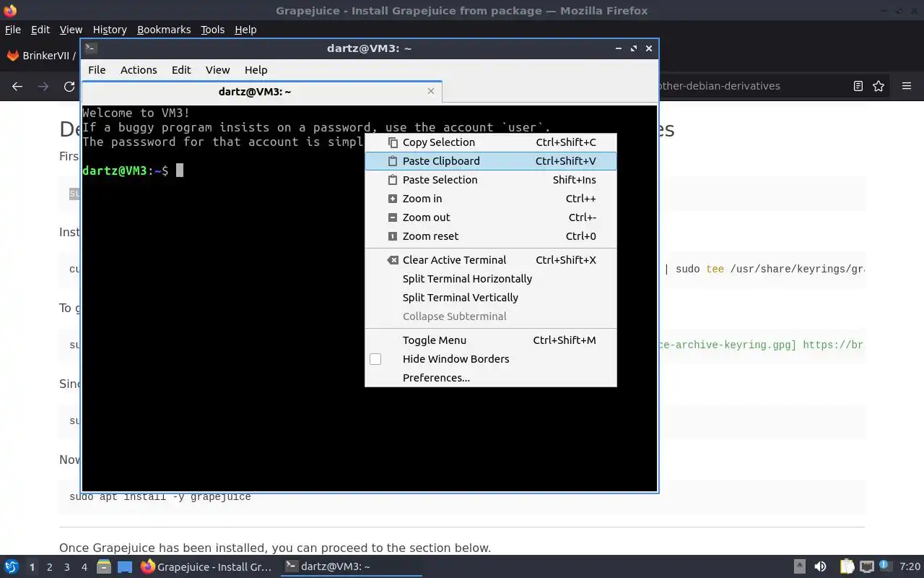Click Firefox logo in title bar

[x=10, y=10]
